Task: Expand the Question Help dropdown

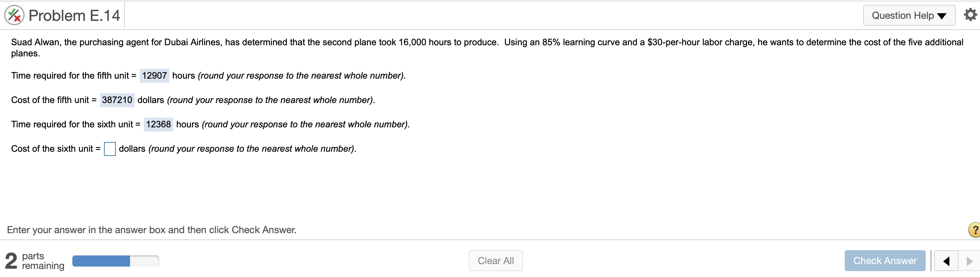Action: pos(908,16)
